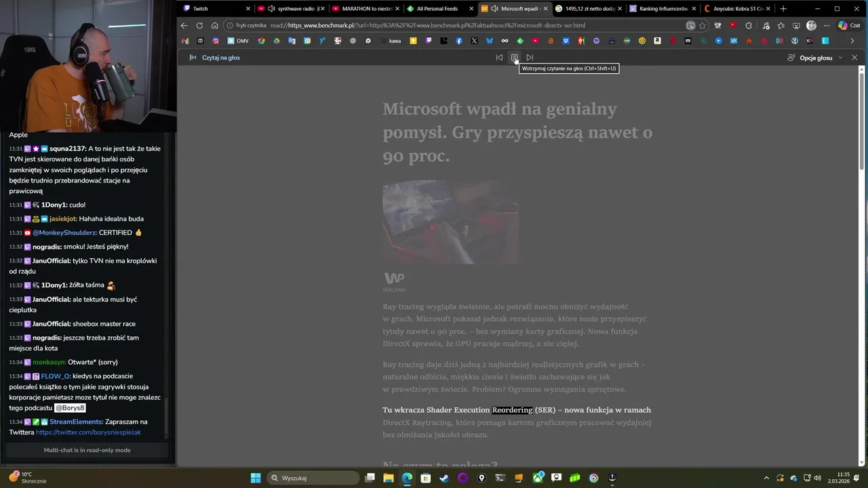Switch to Ranking Influencerów tab
The image size is (868, 488).
pyautogui.click(x=663, y=9)
